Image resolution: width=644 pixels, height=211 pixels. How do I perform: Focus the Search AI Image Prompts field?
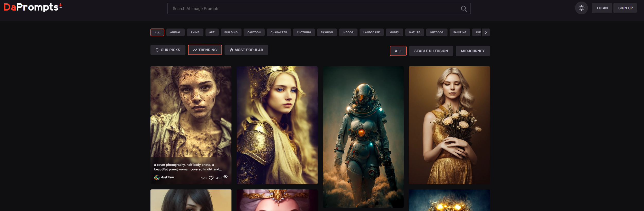pos(319,8)
